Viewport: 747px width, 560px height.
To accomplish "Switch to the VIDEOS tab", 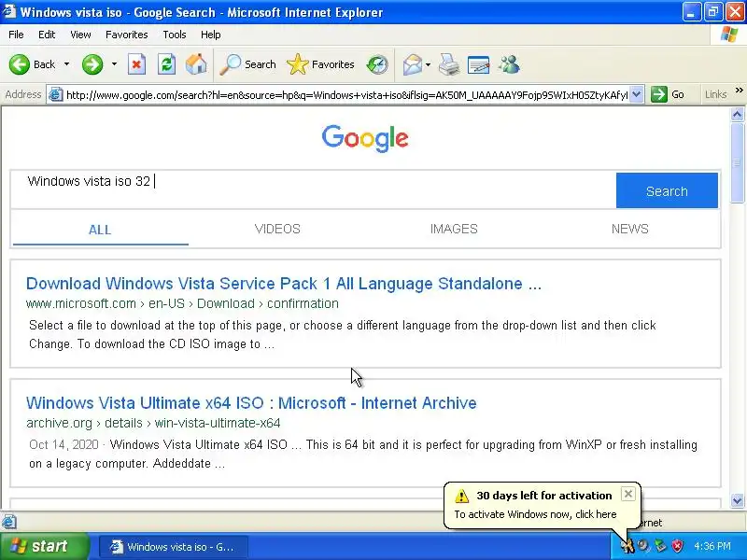I will [277, 229].
